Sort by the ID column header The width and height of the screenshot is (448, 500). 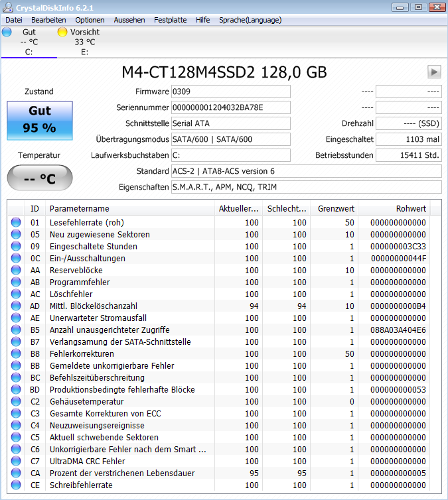(35, 208)
